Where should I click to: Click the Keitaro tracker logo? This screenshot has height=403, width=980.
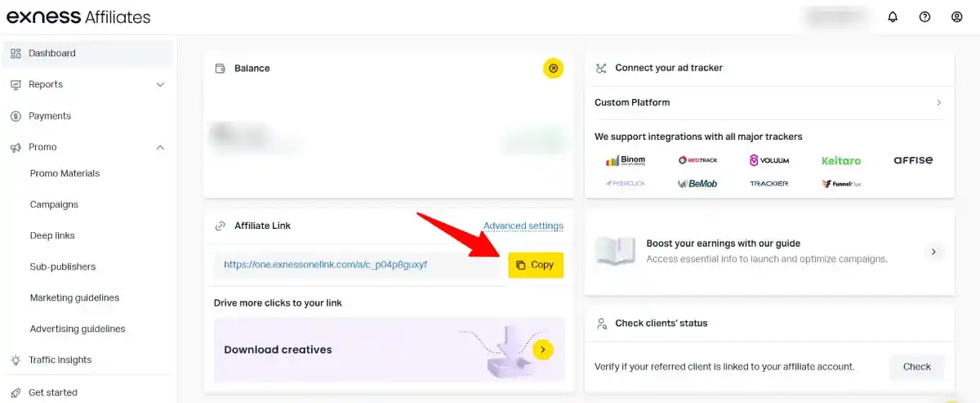click(841, 160)
